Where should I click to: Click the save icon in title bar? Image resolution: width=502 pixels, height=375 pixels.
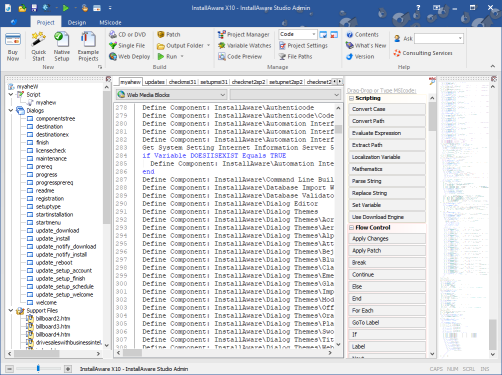tap(34, 8)
